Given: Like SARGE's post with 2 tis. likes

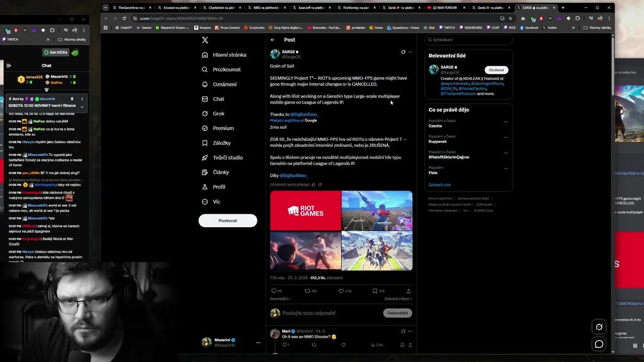Looking at the screenshot, I should pos(345,291).
